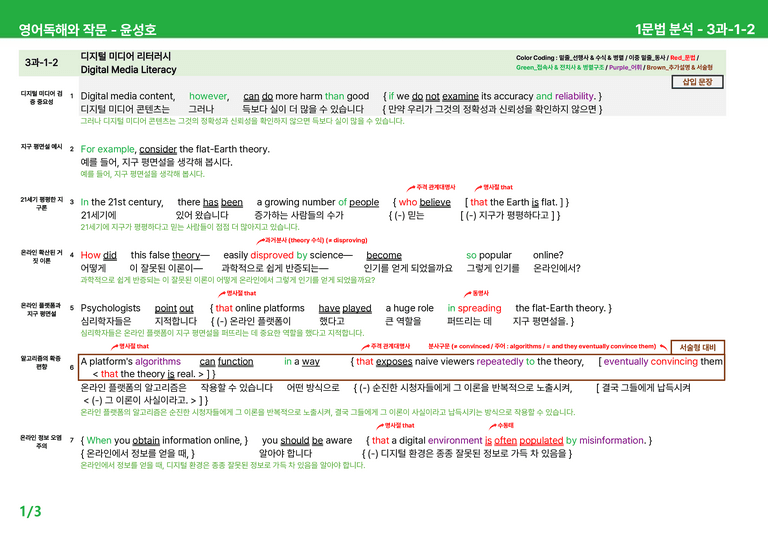Screen dimensions: 768x543
Task: Click the 서술형 대비 label box
Action: (x=697, y=347)
